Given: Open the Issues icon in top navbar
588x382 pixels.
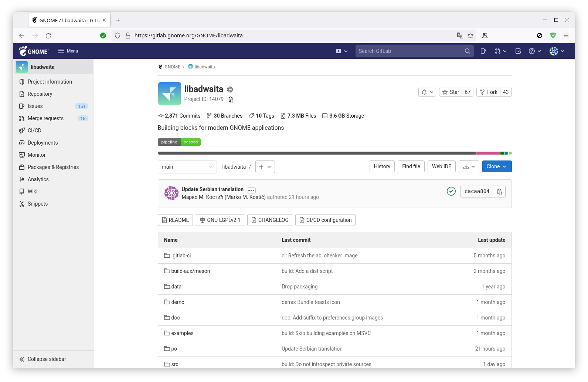Looking at the screenshot, I should 483,51.
